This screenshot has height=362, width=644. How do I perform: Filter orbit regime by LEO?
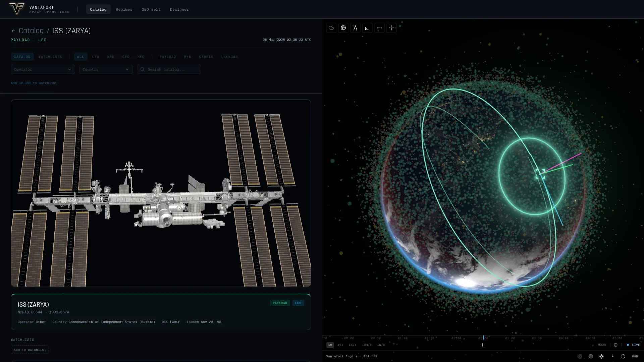pos(96,57)
